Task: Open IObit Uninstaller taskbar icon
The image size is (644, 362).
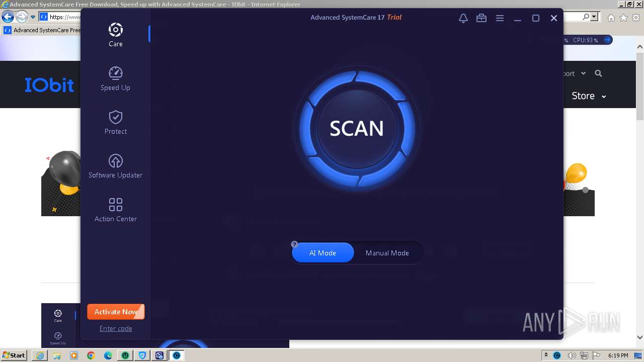Action: pyautogui.click(x=125, y=355)
